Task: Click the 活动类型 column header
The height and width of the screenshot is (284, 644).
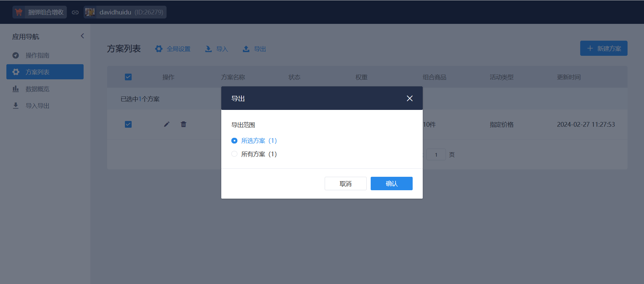Action: tap(502, 77)
